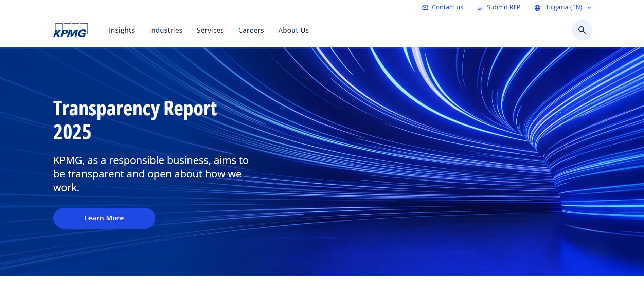The width and height of the screenshot is (644, 307).
Task: Follow the Contact us link
Action: click(x=447, y=7)
